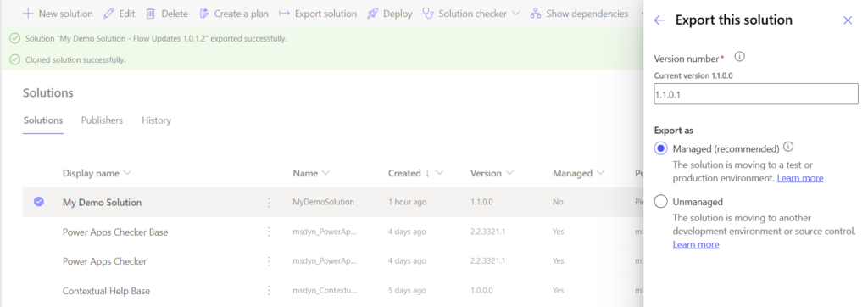Click the New solution toolbar button
Viewport: 868px width, 307px height.
coord(58,14)
